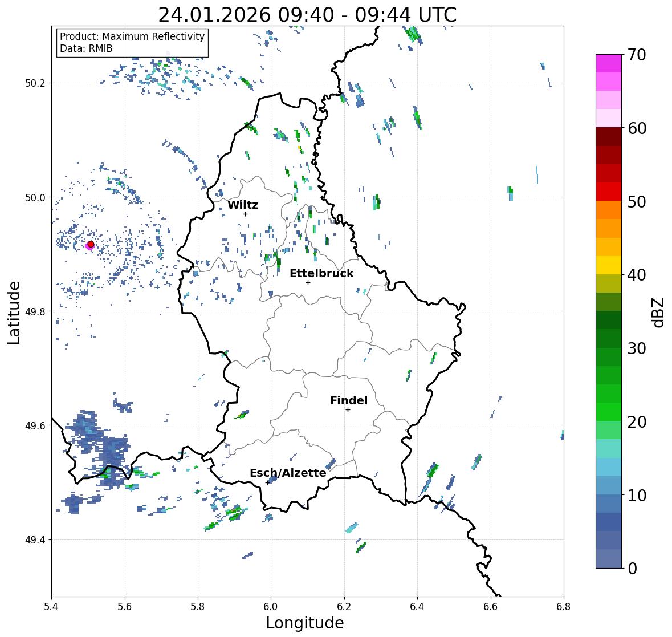Click the latitude tick label 49.8
Viewport: 672px width, 637px height.
[35, 311]
